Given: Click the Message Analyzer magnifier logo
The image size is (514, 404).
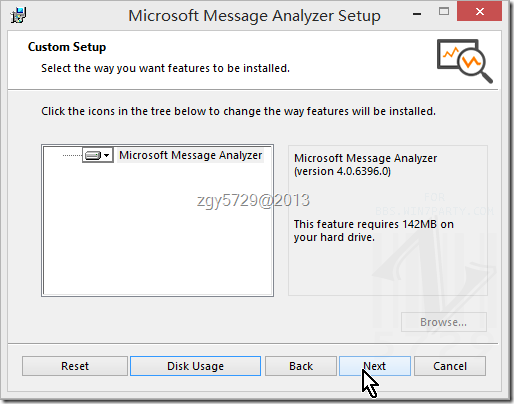Looking at the screenshot, I should (x=465, y=61).
